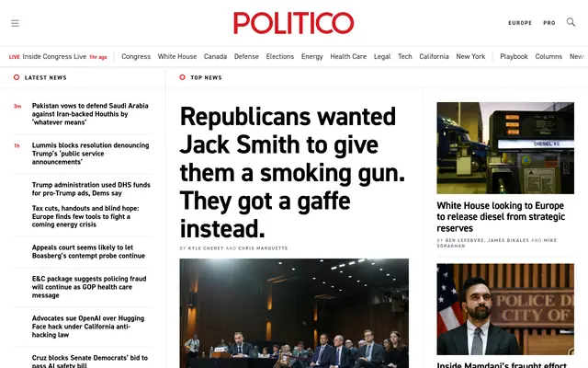588x368 pixels.
Task: Open the diesel pump photo
Action: point(505,148)
